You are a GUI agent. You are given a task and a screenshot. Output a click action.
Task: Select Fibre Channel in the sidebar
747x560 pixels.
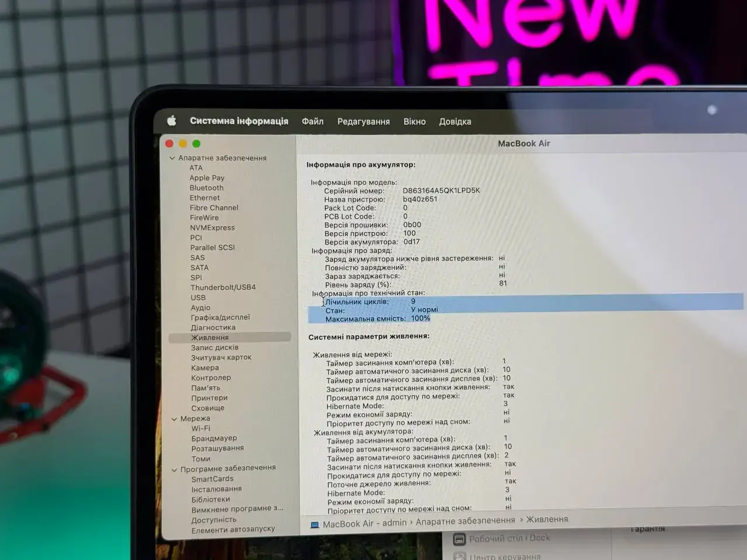(x=214, y=208)
